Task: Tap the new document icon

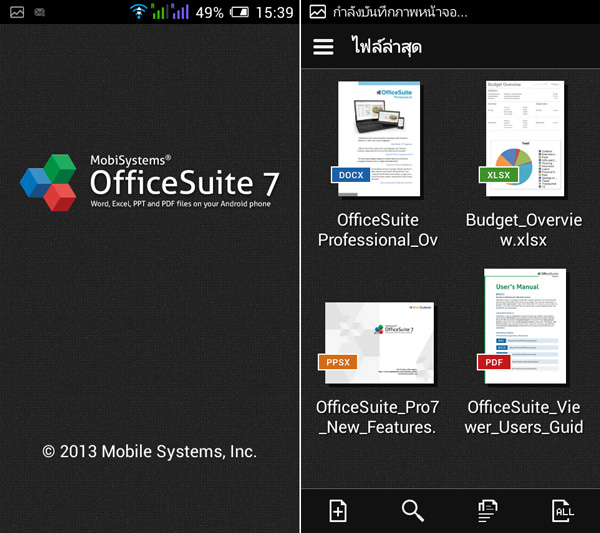Action: 338,510
